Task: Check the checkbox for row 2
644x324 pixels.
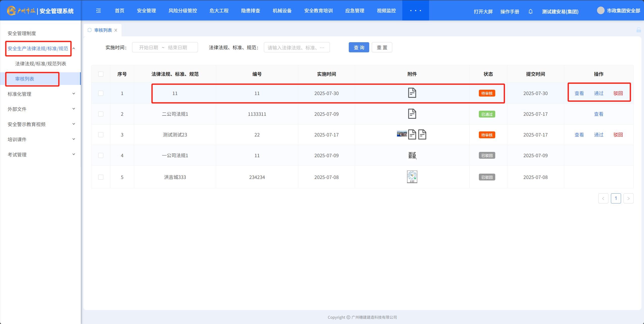Action: (101, 114)
